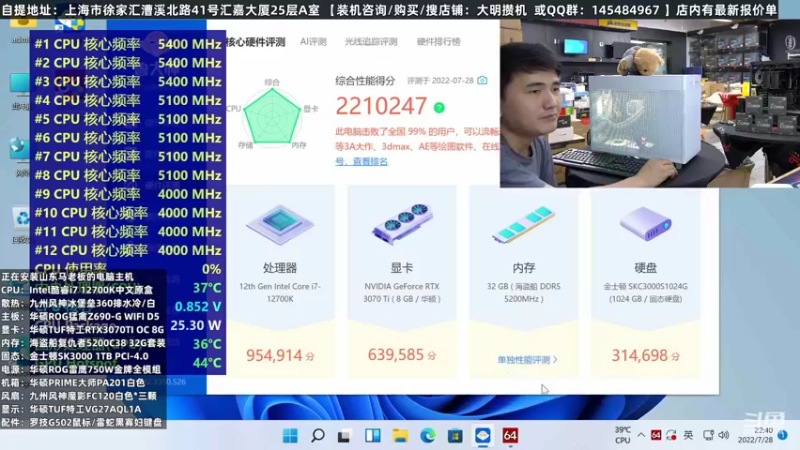Image resolution: width=800 pixels, height=450 pixels.
Task: Select the 核心硬件评测 tab
Action: [255, 42]
